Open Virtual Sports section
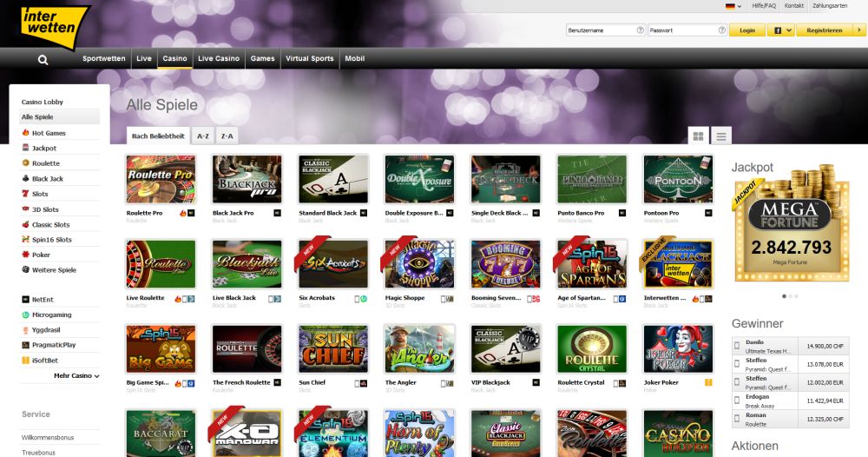 310,58
